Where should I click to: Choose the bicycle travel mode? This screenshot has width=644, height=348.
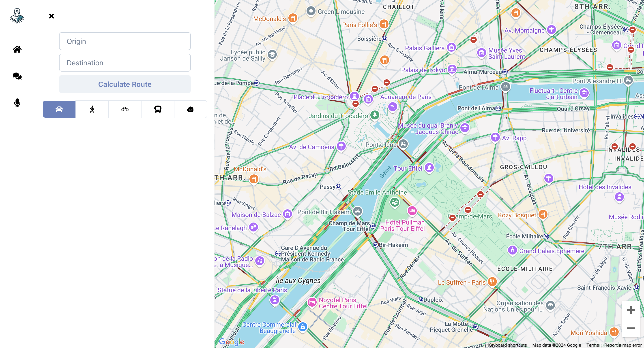coord(125,109)
